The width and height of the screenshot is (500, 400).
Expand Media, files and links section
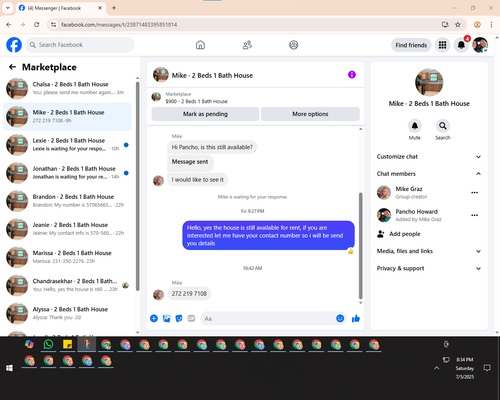point(429,251)
